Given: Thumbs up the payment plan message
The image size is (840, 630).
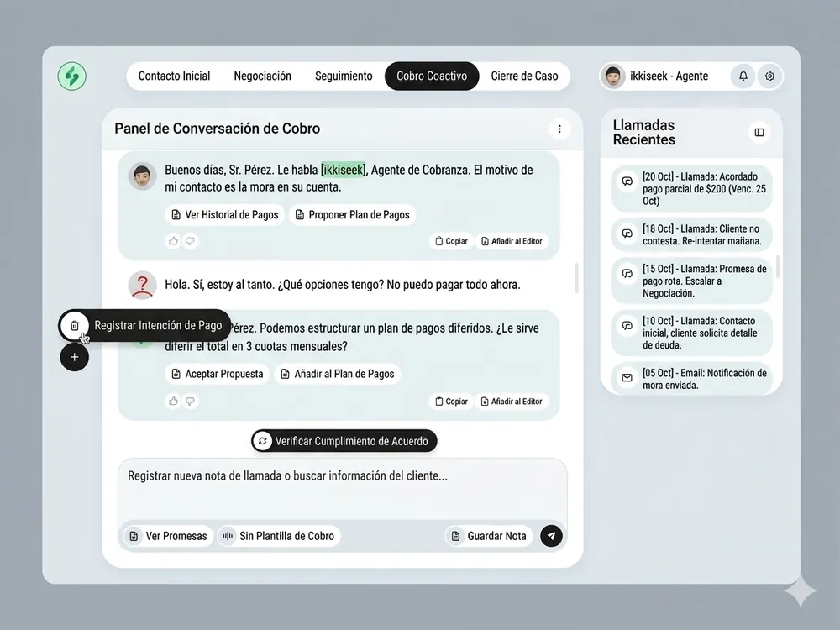Looking at the screenshot, I should (x=173, y=402).
